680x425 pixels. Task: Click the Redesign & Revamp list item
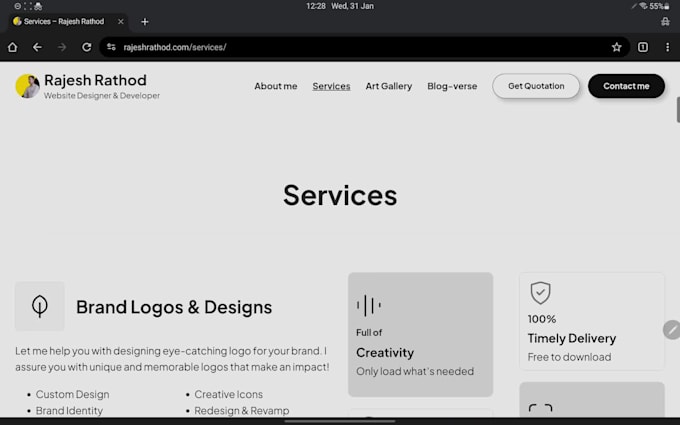tap(242, 411)
